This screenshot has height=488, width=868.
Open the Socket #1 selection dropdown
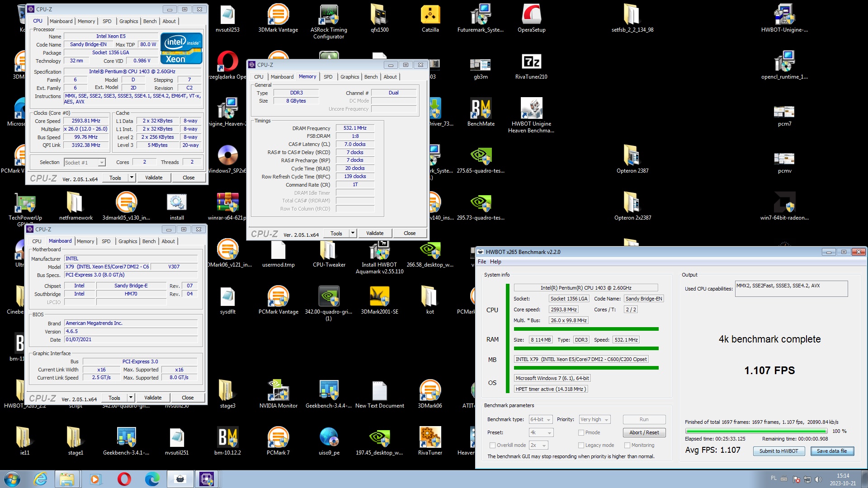(85, 163)
